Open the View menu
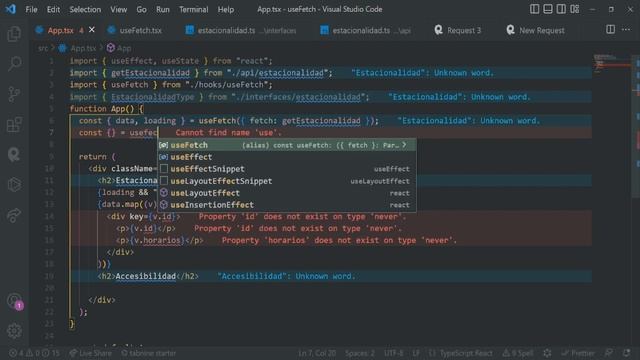The width and height of the screenshot is (640, 360). click(118, 9)
